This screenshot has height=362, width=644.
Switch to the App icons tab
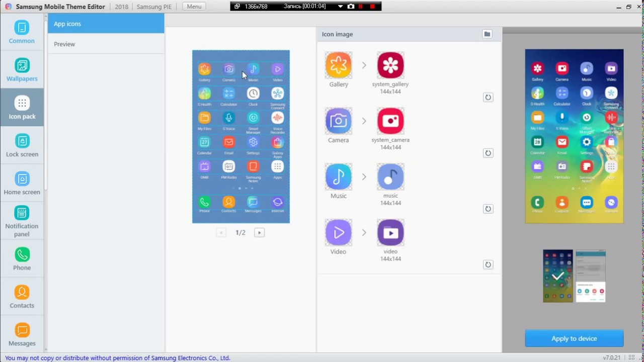(x=106, y=24)
